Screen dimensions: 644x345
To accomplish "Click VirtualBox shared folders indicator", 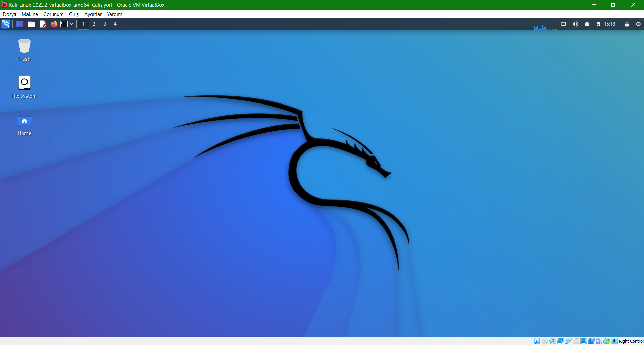I will point(576,341).
